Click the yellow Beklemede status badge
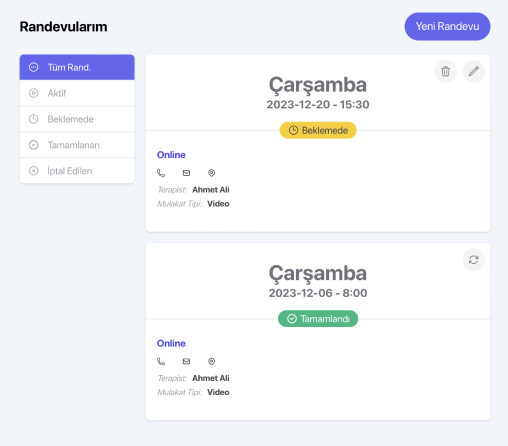 (x=318, y=130)
